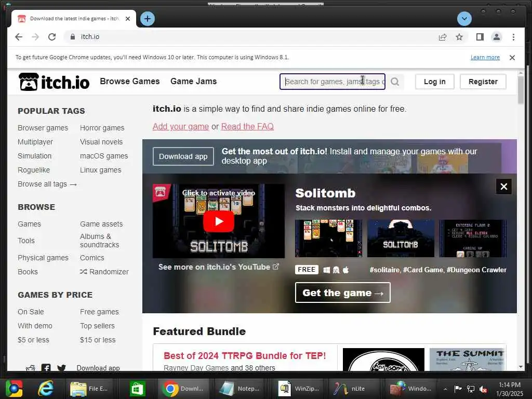This screenshot has width=532, height=399.
Task: Click the Reddit icon in sidebar
Action: coord(30,368)
